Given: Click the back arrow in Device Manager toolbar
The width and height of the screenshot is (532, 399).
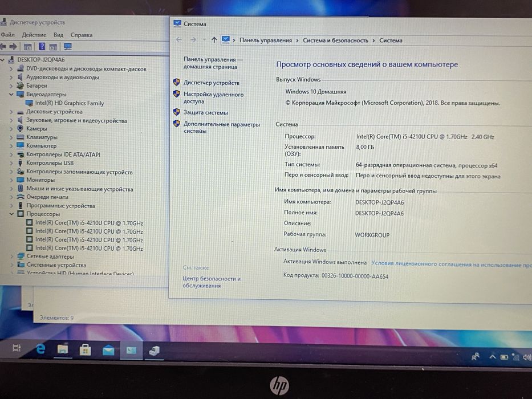Looking at the screenshot, I should (x=3, y=47).
